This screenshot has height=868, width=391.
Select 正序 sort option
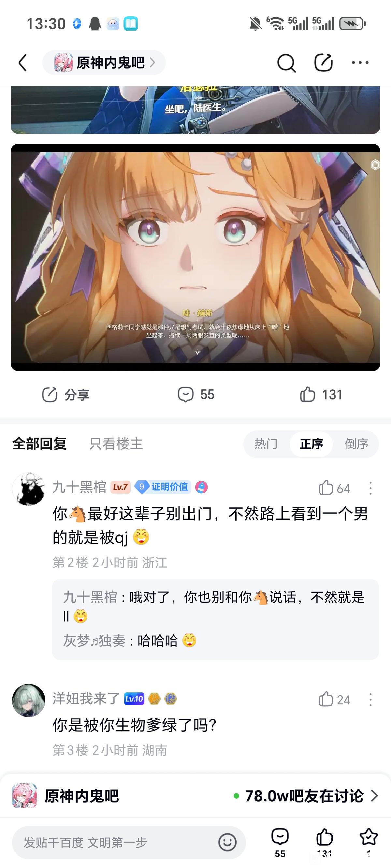[311, 444]
